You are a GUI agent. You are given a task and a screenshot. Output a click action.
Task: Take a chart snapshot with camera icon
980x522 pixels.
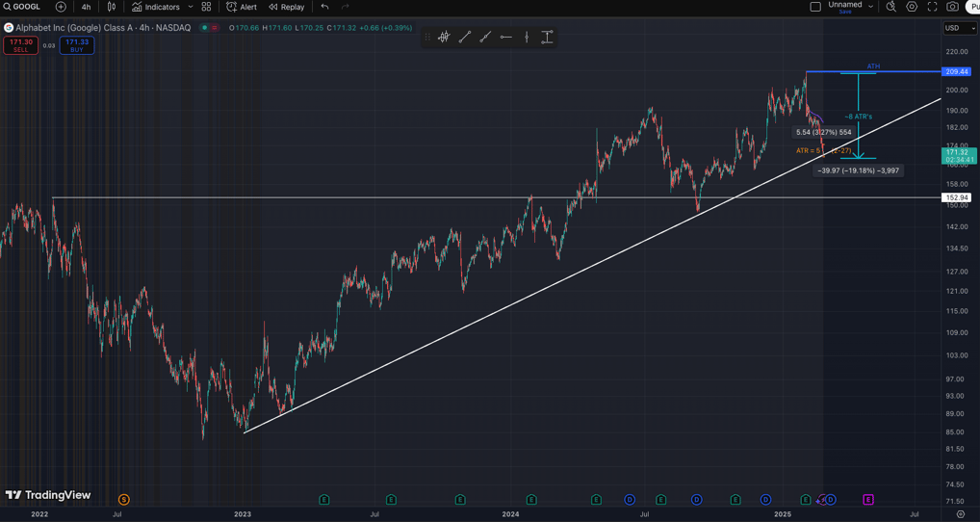pyautogui.click(x=952, y=7)
